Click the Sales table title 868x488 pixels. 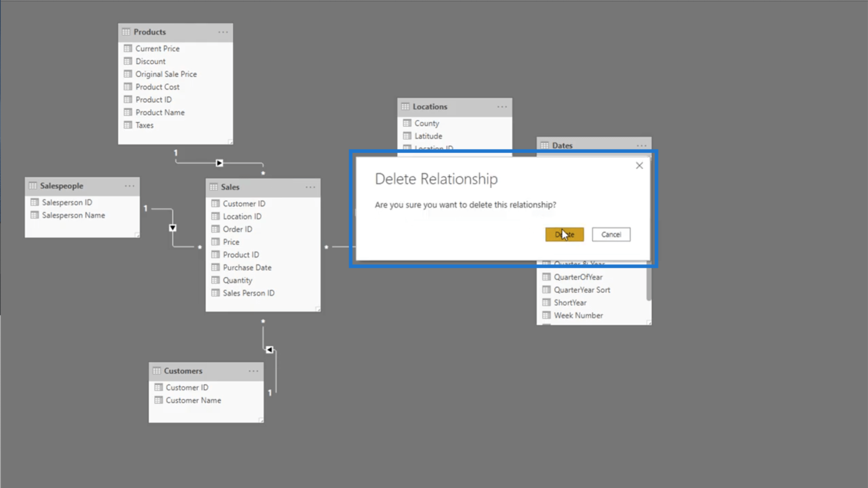(230, 187)
